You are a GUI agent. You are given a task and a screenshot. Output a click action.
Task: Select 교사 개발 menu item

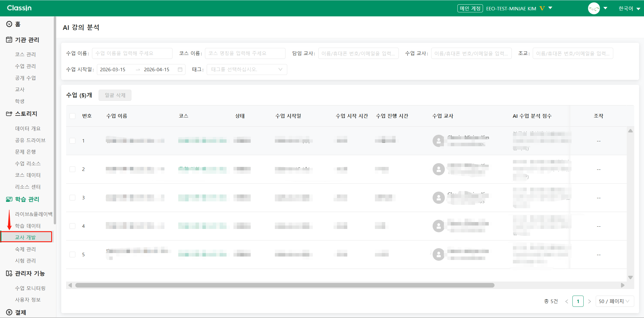[26, 237]
